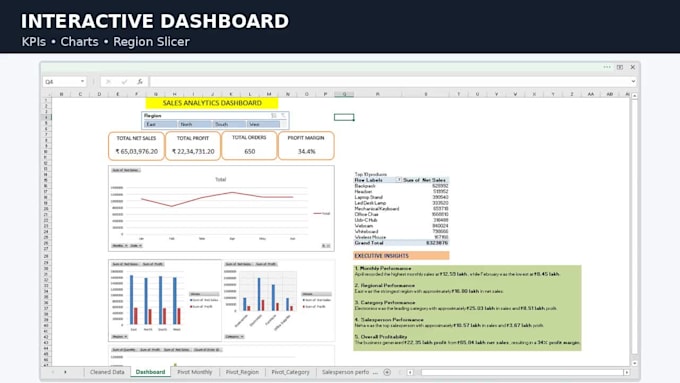Click the formula bar Enter checkmark icon

point(124,82)
